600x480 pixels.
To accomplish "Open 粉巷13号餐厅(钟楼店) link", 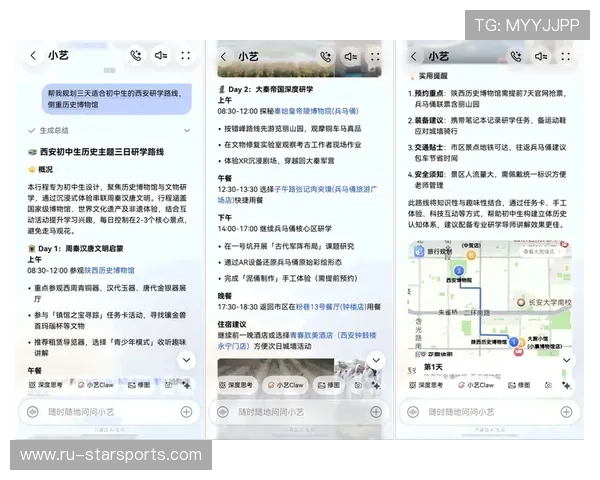I will [x=331, y=307].
